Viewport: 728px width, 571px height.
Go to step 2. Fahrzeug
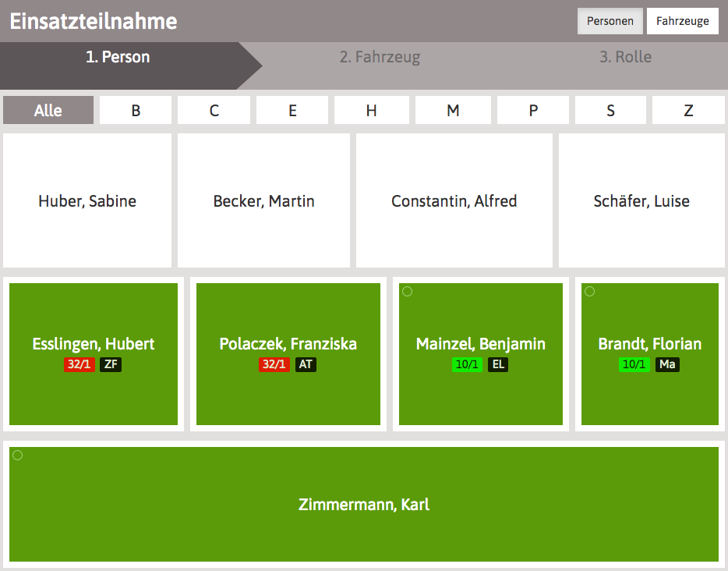[380, 58]
